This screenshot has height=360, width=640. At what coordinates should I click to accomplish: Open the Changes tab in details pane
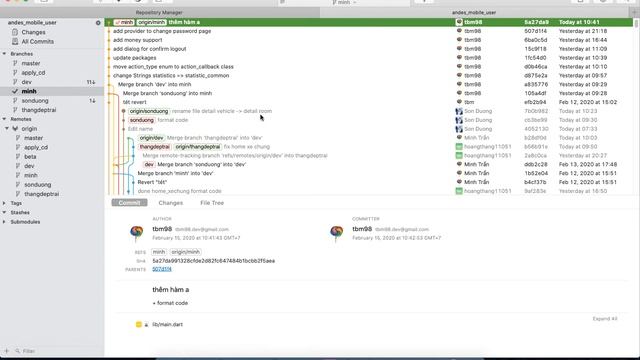pyautogui.click(x=171, y=202)
